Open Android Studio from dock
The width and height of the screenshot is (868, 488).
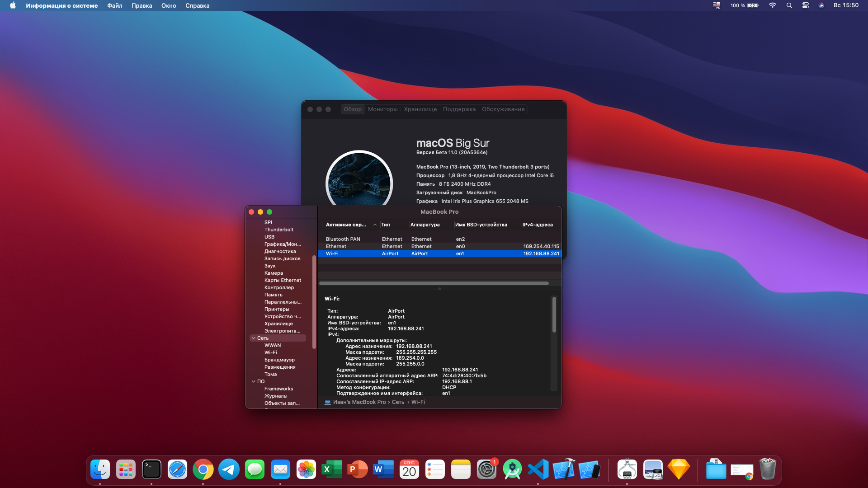pos(512,470)
